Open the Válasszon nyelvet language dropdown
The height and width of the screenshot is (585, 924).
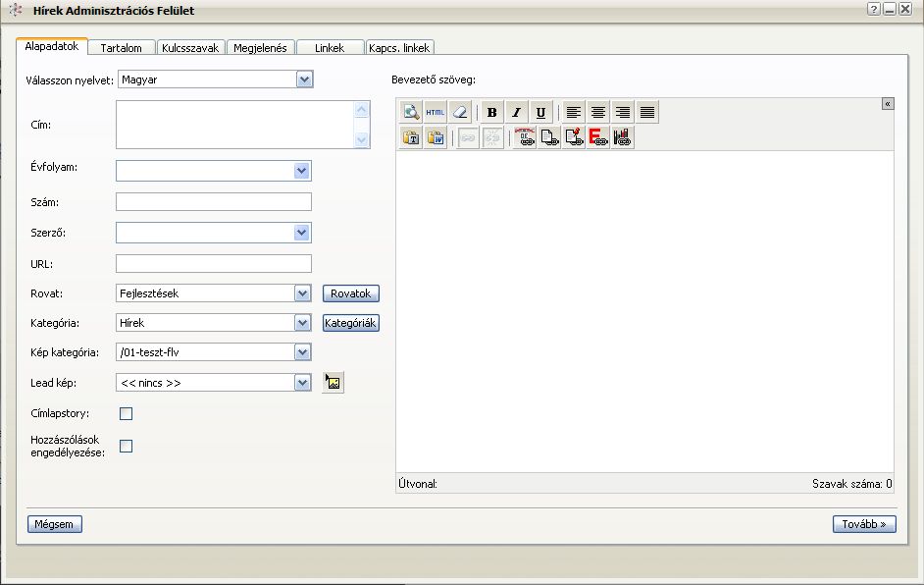point(304,80)
